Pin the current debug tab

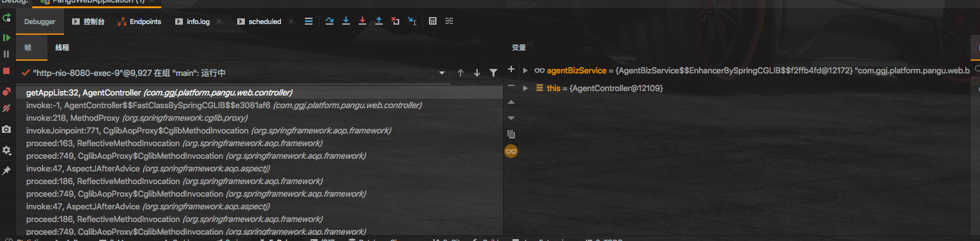(x=6, y=171)
